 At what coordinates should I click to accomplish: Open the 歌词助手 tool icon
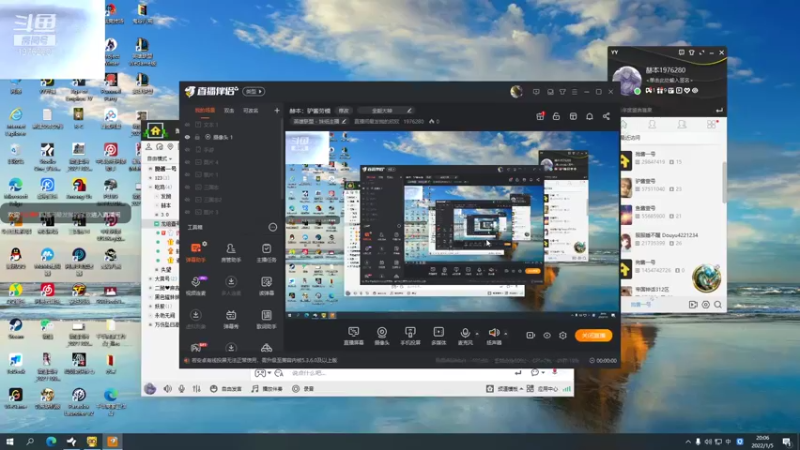tap(266, 319)
